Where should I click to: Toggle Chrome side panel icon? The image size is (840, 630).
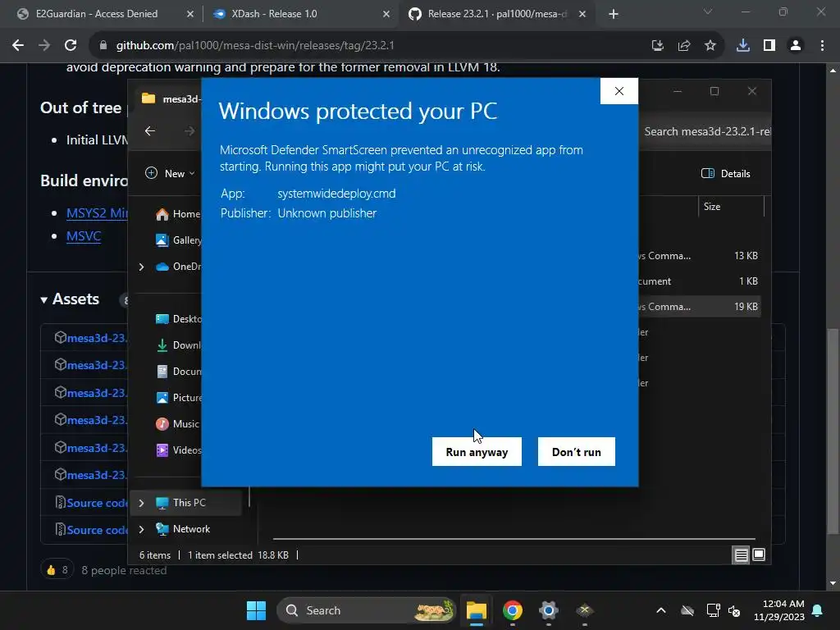click(769, 46)
